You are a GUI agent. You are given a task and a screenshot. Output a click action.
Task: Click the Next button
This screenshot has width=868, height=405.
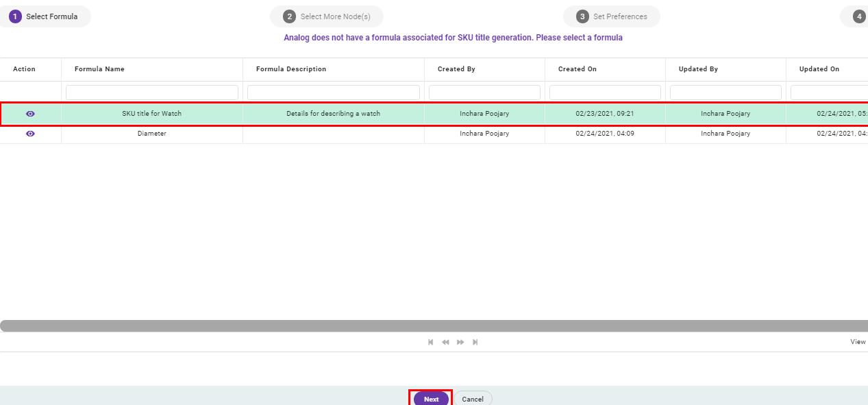click(432, 399)
